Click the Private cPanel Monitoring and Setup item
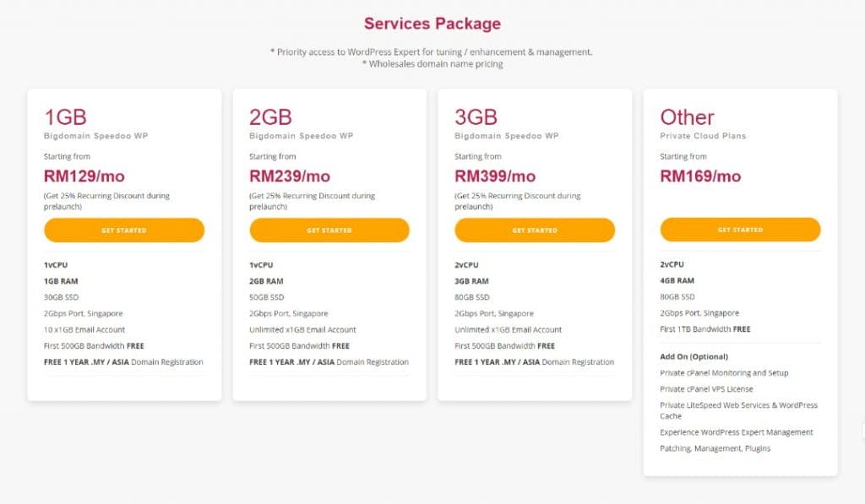The height and width of the screenshot is (504, 865). pos(724,373)
